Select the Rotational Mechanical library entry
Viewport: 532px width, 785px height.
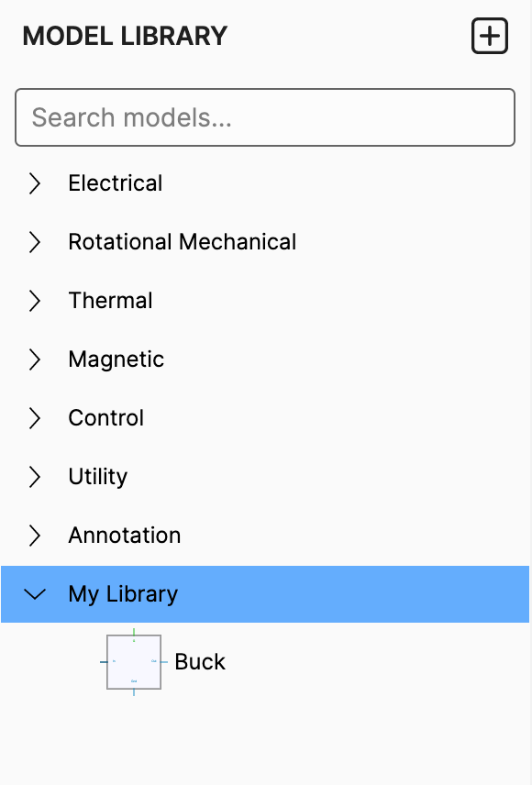coord(182,242)
